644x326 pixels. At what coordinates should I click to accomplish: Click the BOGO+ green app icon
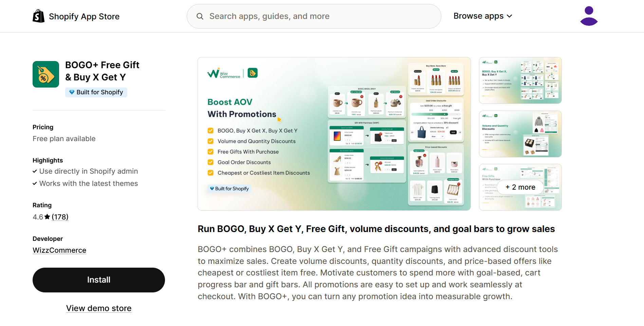pos(45,74)
